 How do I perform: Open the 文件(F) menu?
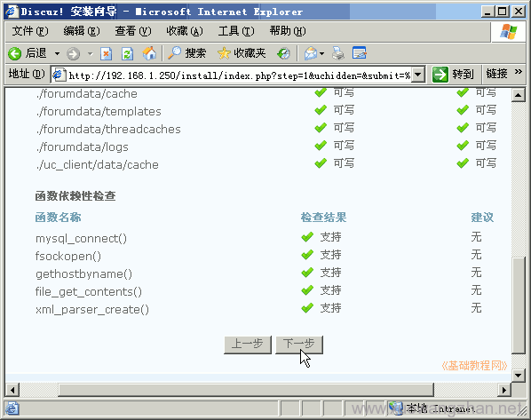(x=30, y=31)
